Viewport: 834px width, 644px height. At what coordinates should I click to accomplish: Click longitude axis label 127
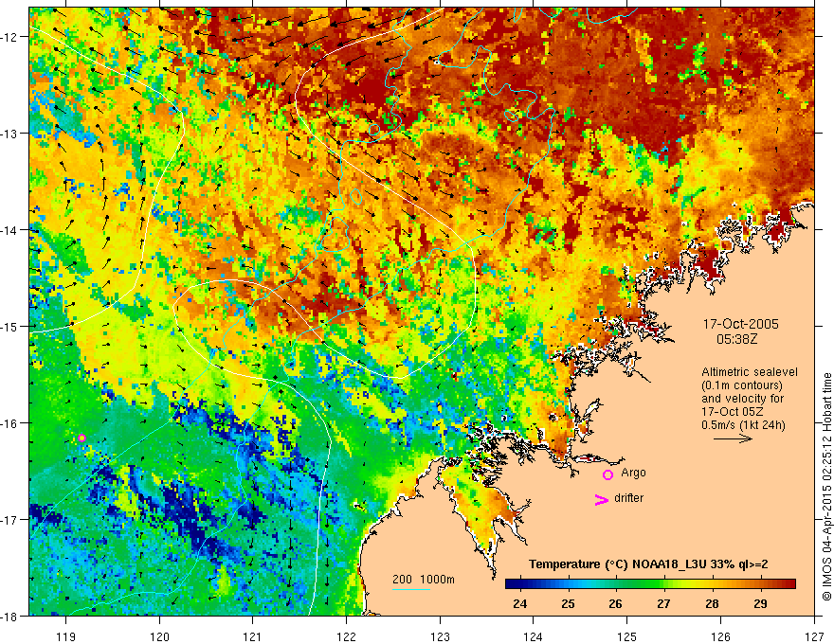pos(814,636)
